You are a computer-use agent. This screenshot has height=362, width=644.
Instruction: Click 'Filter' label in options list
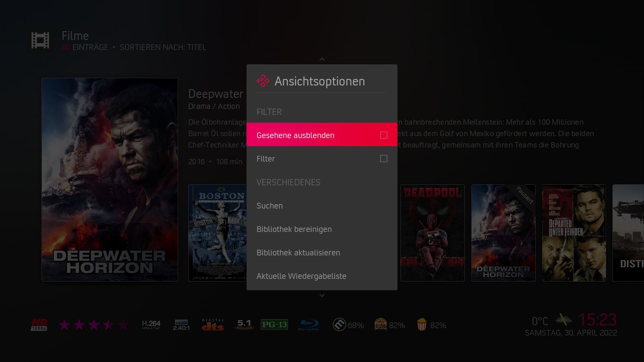tap(266, 159)
